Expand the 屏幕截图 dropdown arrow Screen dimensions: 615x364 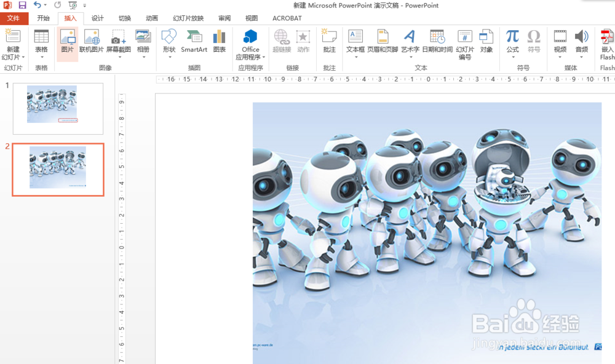pos(119,57)
